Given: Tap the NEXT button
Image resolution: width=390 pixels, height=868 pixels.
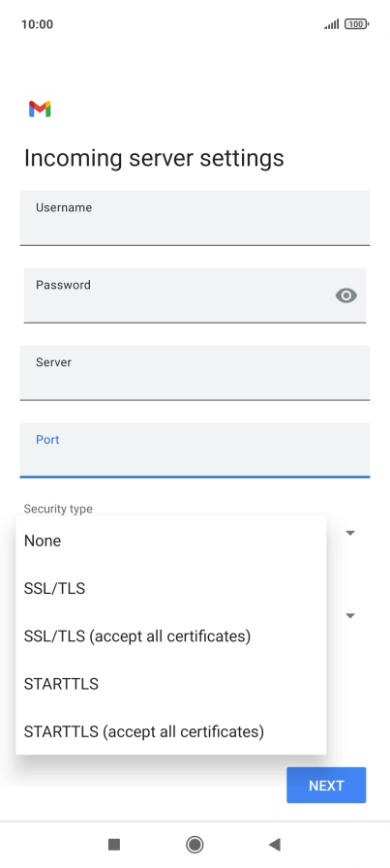Looking at the screenshot, I should point(326,785).
